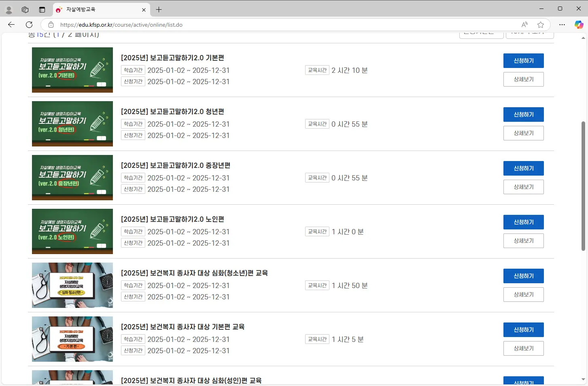Select 학습기간 label in 기본편 row
The width and height of the screenshot is (588, 386).
point(133,70)
